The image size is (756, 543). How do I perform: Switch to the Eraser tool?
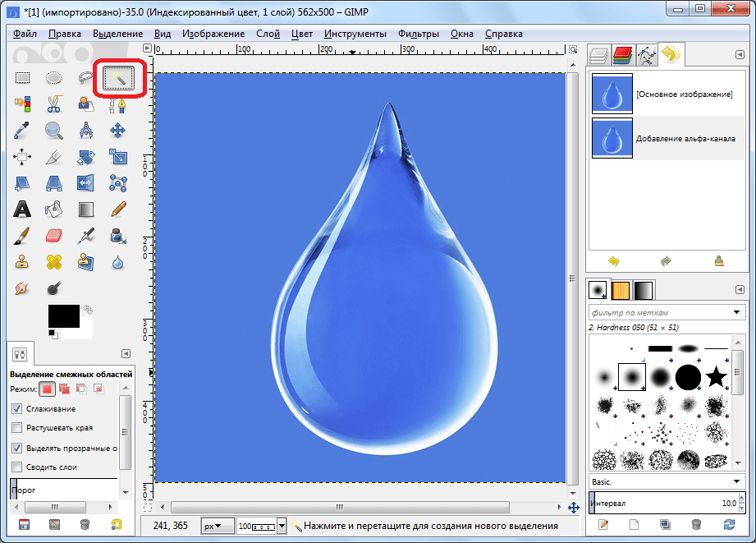(x=53, y=236)
